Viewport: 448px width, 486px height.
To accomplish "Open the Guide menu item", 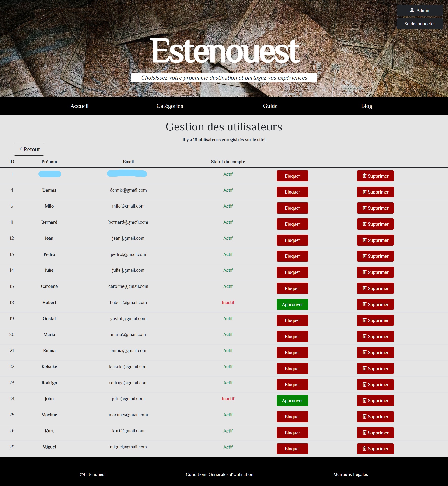I will click(270, 106).
